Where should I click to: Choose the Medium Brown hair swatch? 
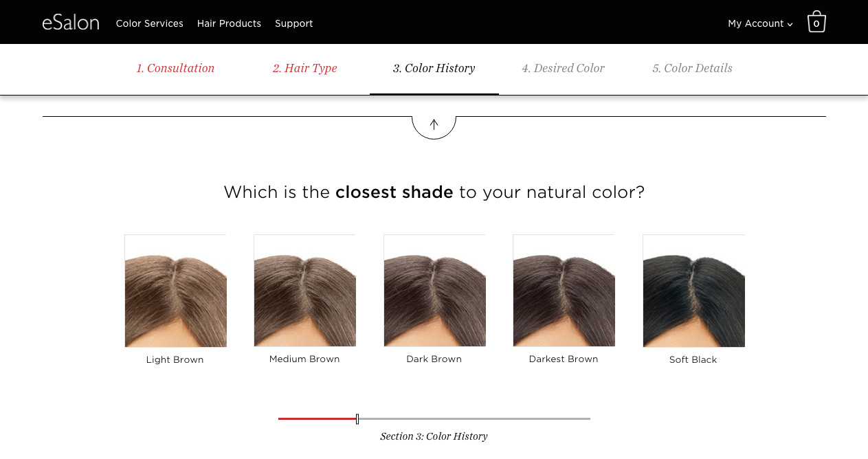[x=304, y=291]
